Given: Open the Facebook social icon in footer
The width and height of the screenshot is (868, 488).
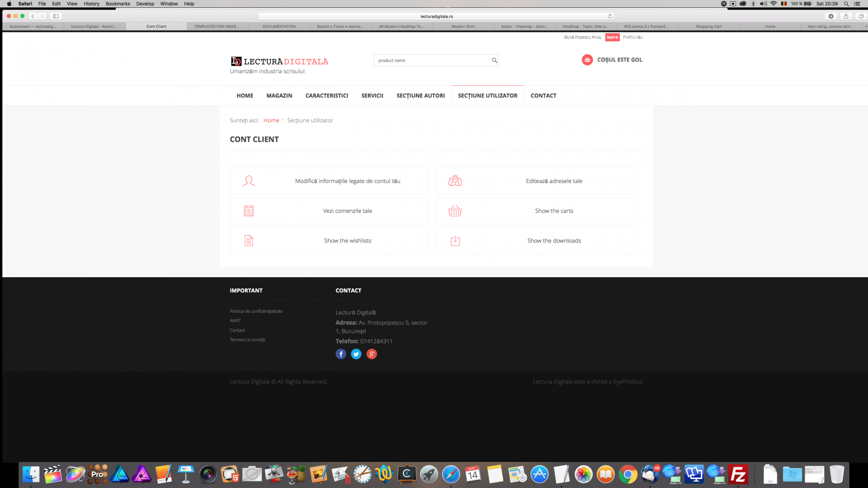Looking at the screenshot, I should click(341, 354).
